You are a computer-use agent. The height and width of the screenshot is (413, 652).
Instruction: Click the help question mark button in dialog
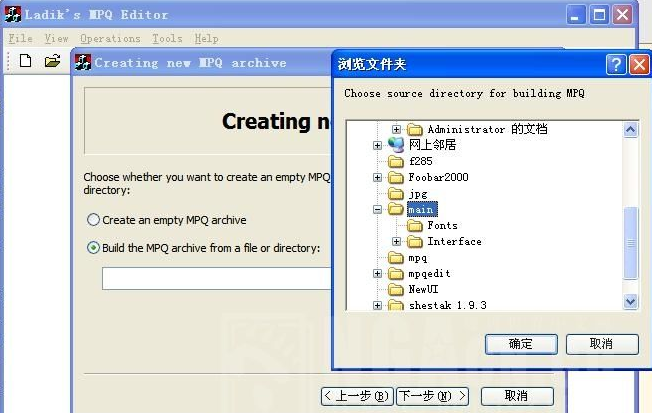click(x=616, y=65)
